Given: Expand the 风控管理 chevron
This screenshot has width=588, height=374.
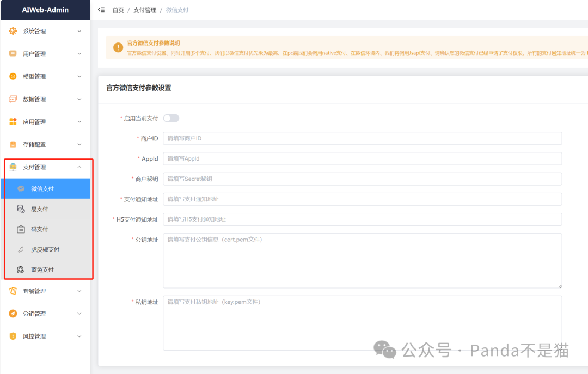Looking at the screenshot, I should click(79, 336).
